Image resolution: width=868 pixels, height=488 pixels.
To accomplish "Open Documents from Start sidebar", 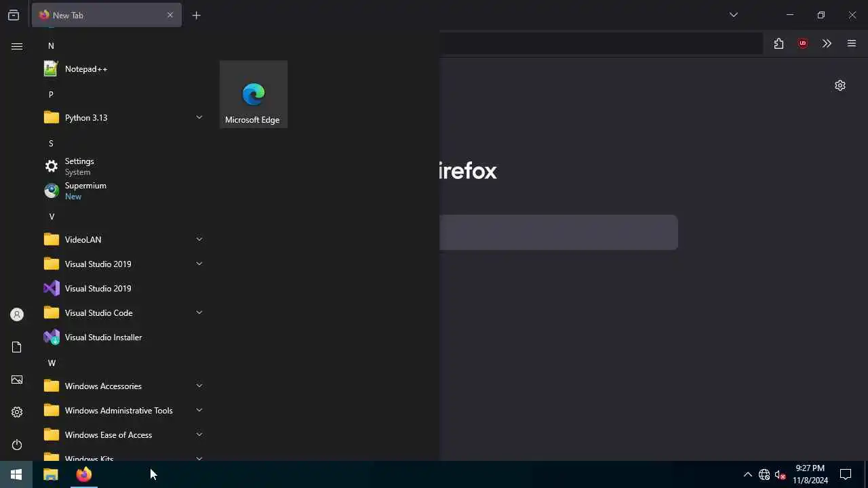I will pos(17,347).
